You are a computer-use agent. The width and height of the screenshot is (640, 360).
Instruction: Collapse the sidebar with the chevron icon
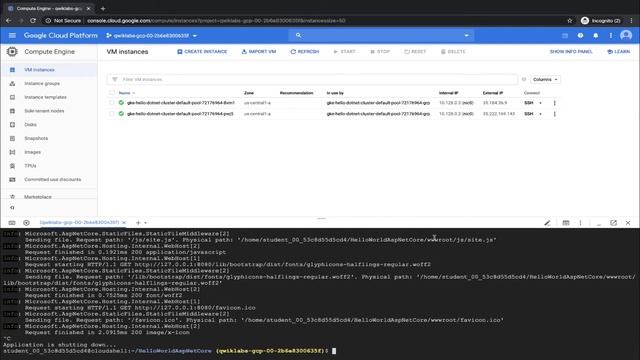(x=12, y=208)
